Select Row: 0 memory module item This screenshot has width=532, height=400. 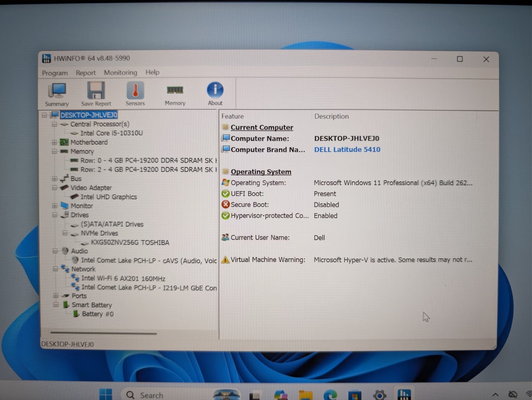(149, 160)
